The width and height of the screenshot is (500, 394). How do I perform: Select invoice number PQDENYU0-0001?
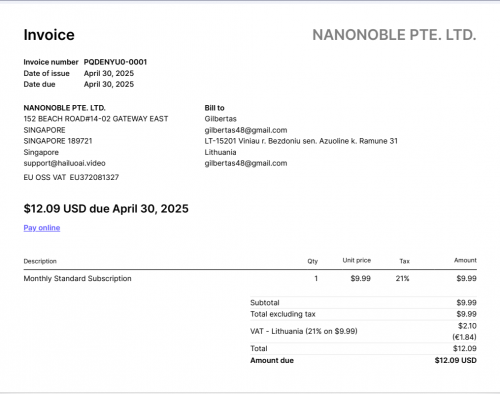point(115,62)
